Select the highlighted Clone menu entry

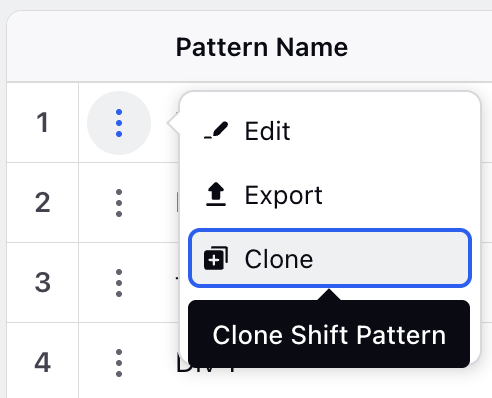pos(330,258)
